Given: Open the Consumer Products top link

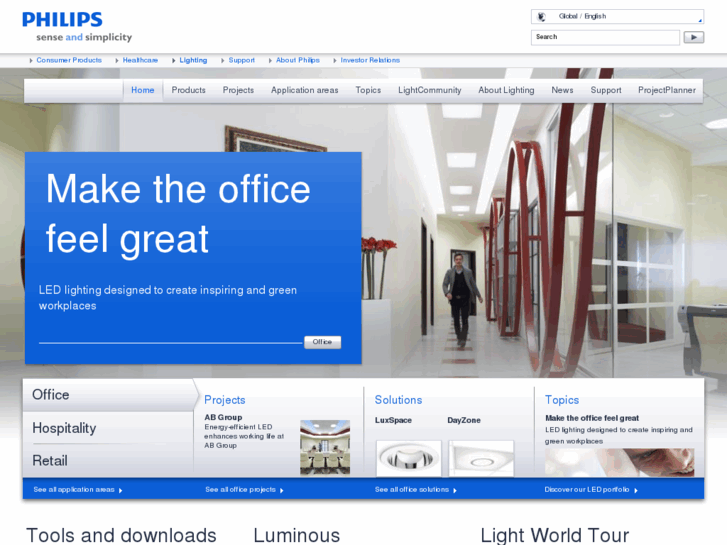Looking at the screenshot, I should click(x=68, y=60).
